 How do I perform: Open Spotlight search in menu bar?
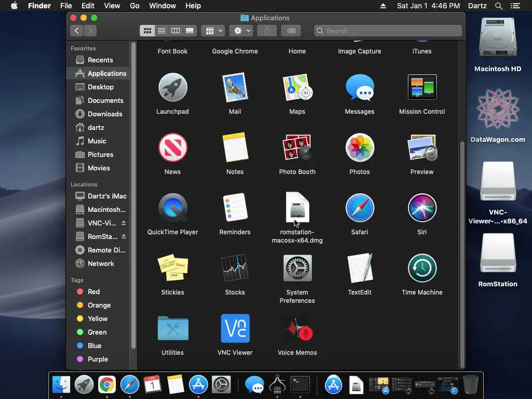click(498, 6)
